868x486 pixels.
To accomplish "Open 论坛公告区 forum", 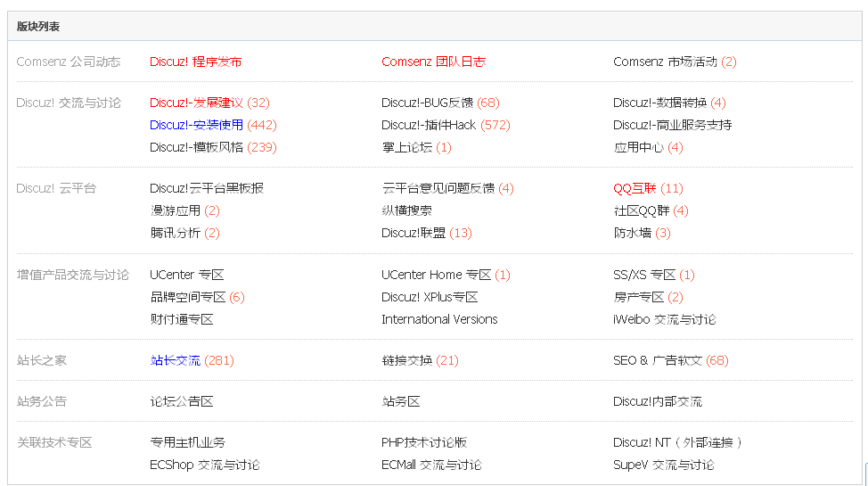I will pos(182,401).
